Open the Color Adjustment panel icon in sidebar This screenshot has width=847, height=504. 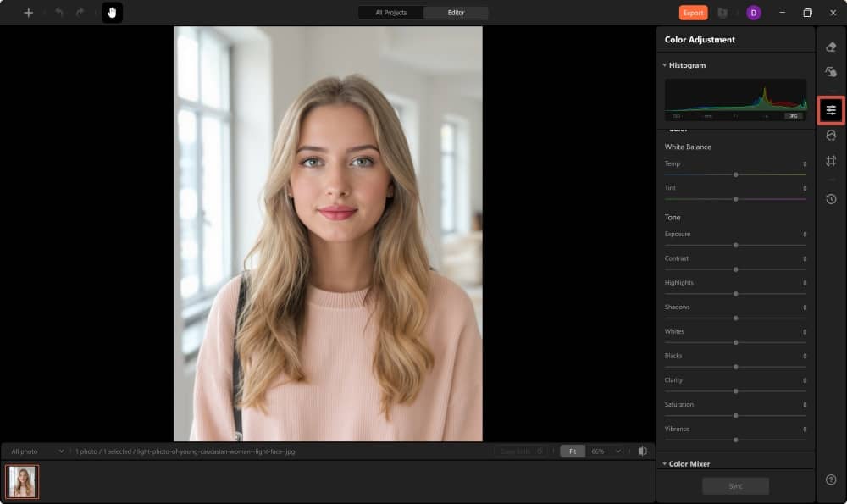tap(831, 108)
